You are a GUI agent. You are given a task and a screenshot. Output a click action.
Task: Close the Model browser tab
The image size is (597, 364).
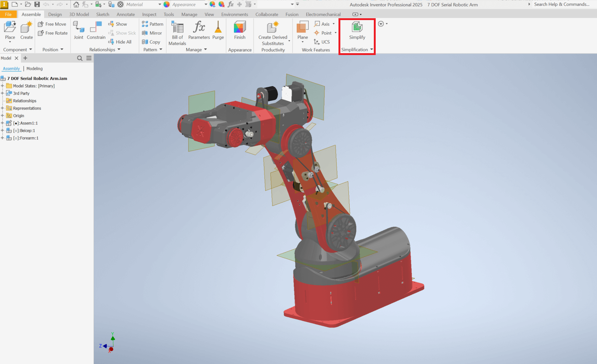[x=16, y=58]
